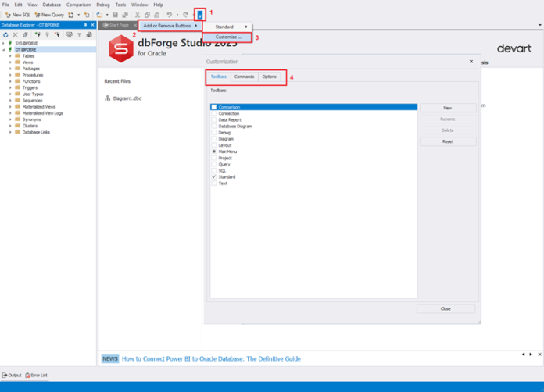Check the Comparison toolbar checkbox
The image size is (544, 392).
[214, 107]
